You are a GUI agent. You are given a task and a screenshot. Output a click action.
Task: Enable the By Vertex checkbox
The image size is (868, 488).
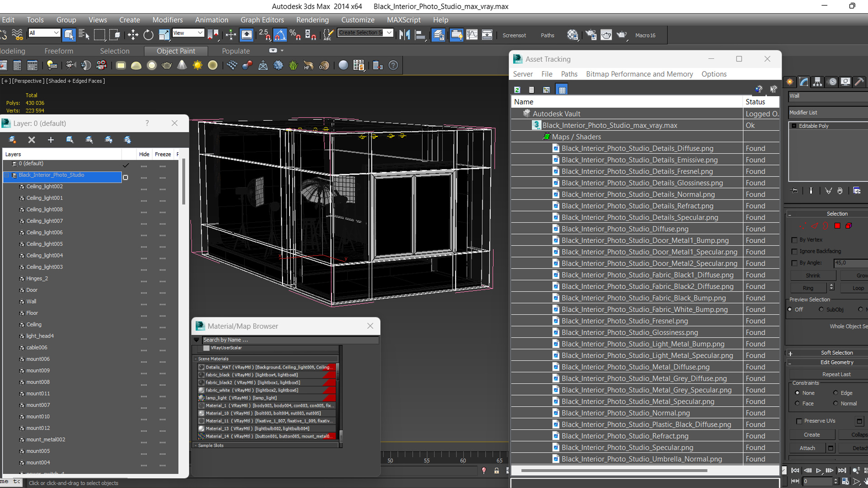pos(794,240)
